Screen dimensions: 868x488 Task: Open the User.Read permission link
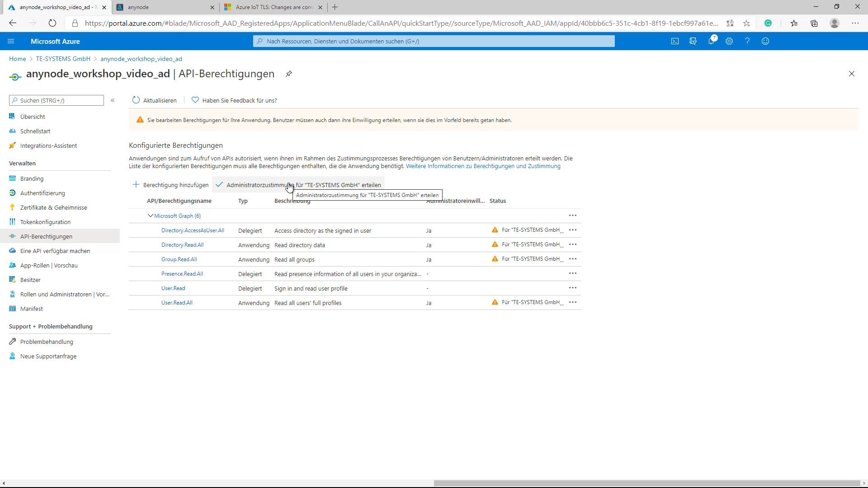click(173, 288)
